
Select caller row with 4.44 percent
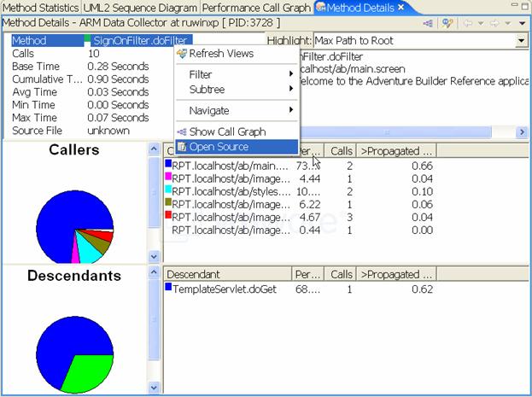[x=299, y=178]
